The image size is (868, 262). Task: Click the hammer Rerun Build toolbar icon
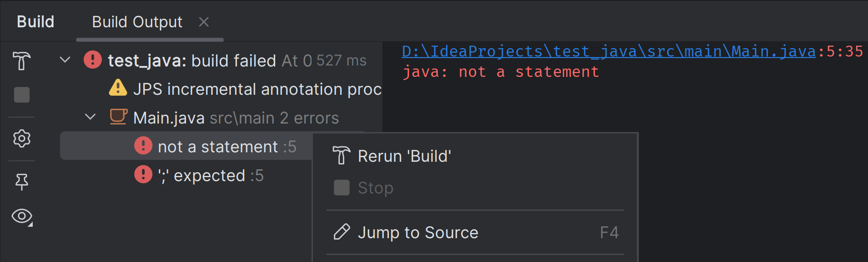point(21,61)
